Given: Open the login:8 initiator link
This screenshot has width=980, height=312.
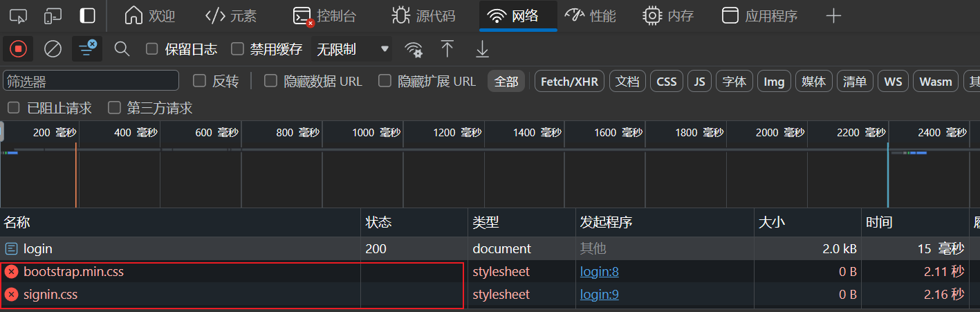Looking at the screenshot, I should 600,272.
